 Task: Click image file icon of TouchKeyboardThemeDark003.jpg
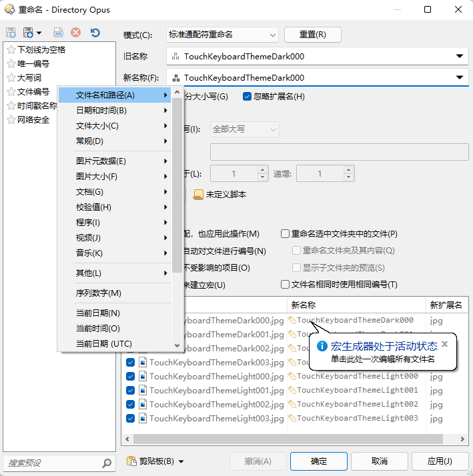point(143,363)
